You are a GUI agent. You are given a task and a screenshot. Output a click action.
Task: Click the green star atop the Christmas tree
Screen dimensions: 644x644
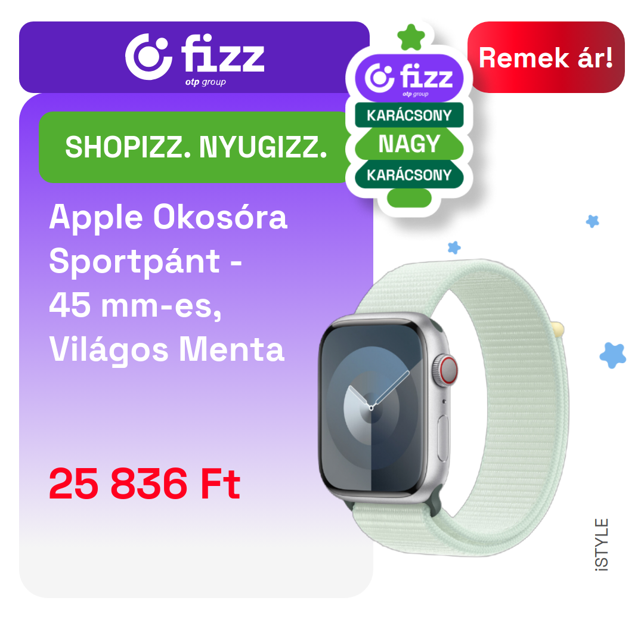click(x=411, y=38)
